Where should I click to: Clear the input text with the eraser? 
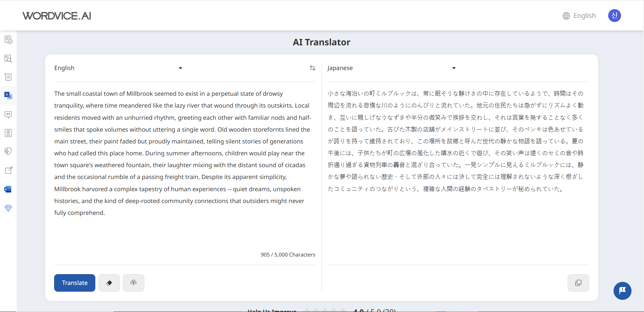point(109,283)
